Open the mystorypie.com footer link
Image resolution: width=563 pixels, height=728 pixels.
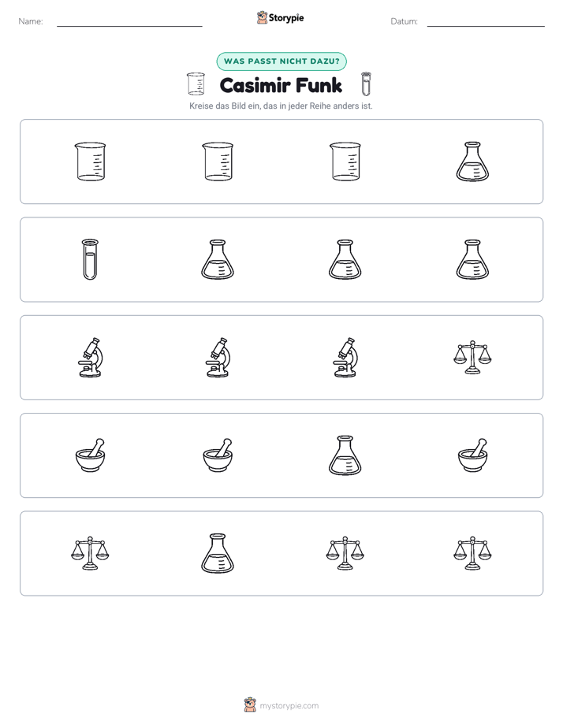click(x=281, y=705)
